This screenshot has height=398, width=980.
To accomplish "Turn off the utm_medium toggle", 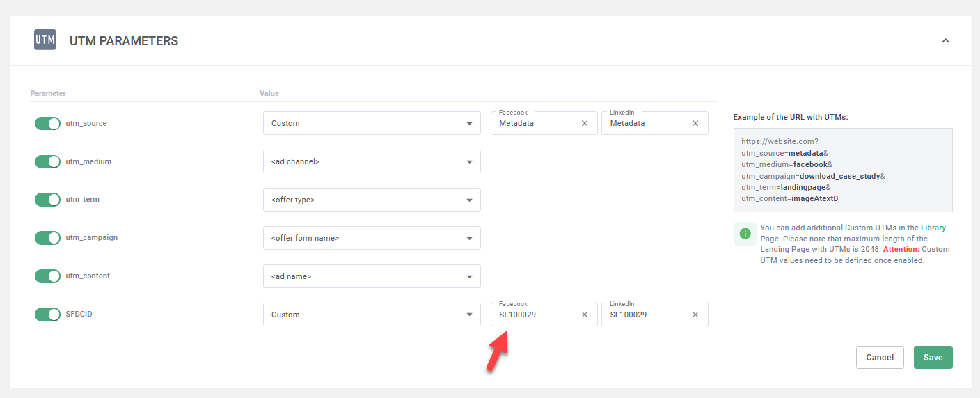I will pyautogui.click(x=47, y=161).
